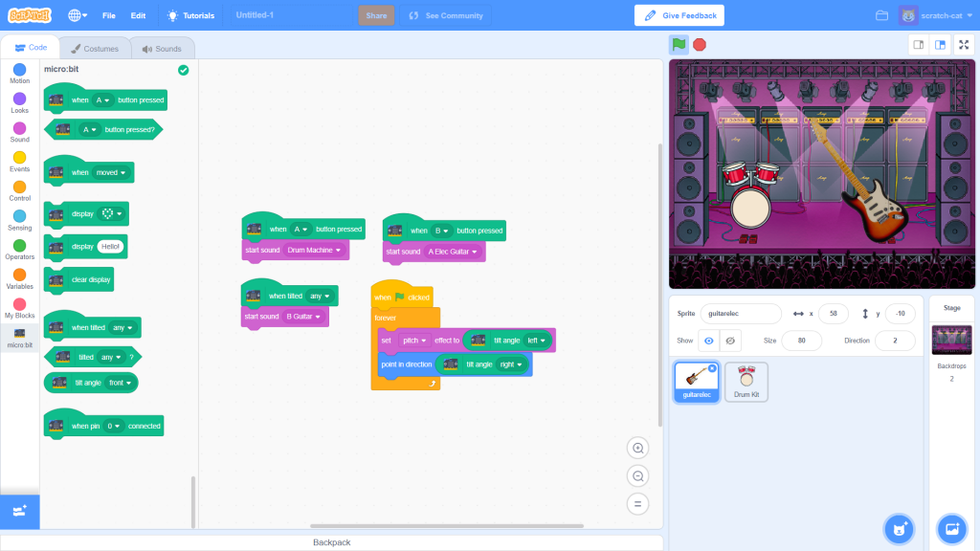This screenshot has width=980, height=551.
Task: Stop the project with the red stop icon
Action: 698,44
